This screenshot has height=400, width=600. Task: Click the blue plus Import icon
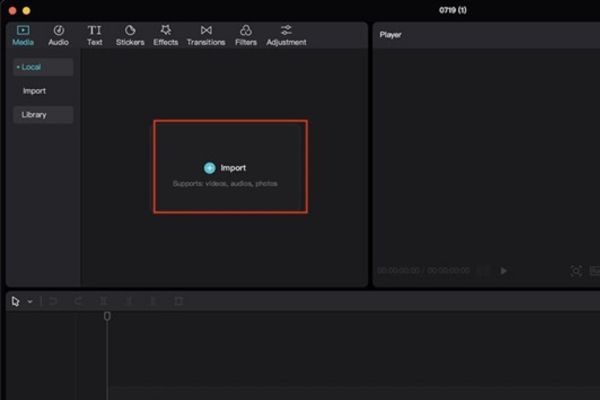coord(209,168)
